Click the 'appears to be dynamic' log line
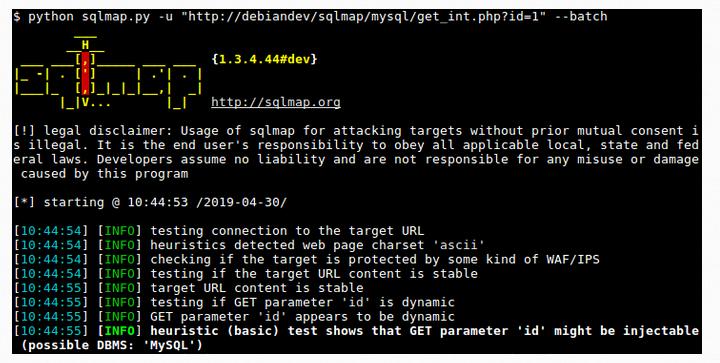The width and height of the screenshot is (720, 363). [302, 317]
